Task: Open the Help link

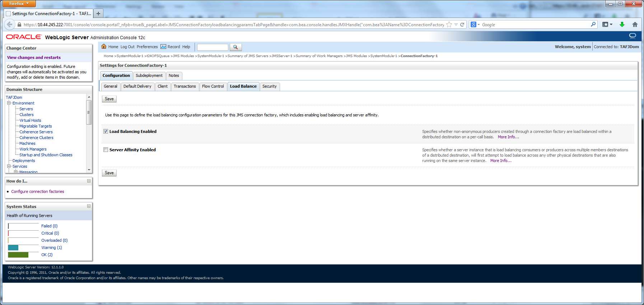Action: click(x=186, y=47)
